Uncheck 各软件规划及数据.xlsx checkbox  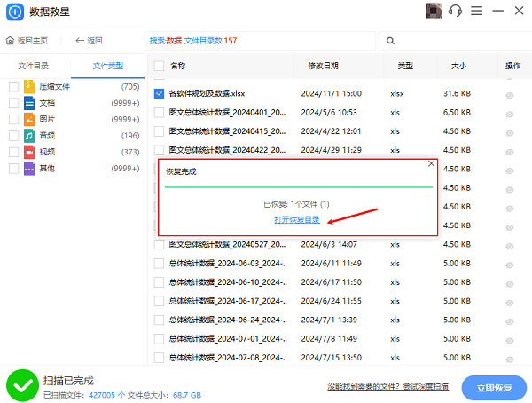coord(159,93)
